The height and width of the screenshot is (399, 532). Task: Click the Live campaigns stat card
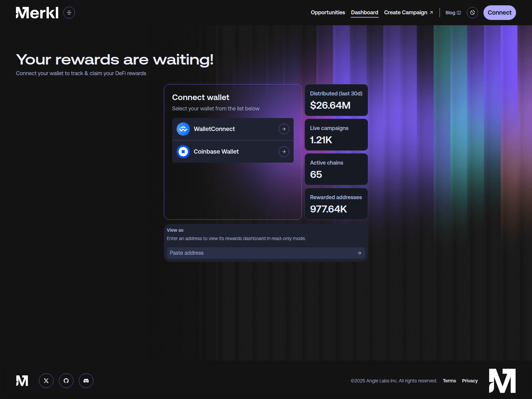[336, 135]
